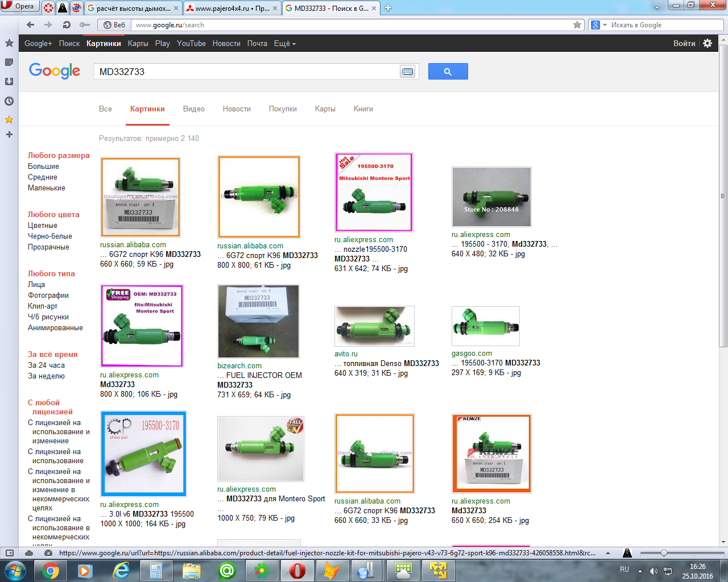Click the blue Google search magnifier button
The width and height of the screenshot is (728, 582).
tap(448, 72)
